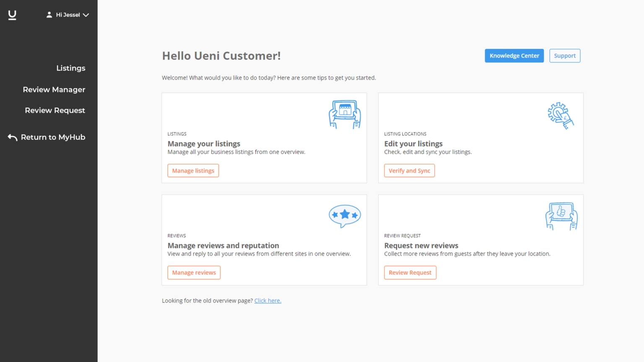Click the Ueni logo in the sidebar
Viewport: 644px width, 362px height.
pyautogui.click(x=12, y=15)
